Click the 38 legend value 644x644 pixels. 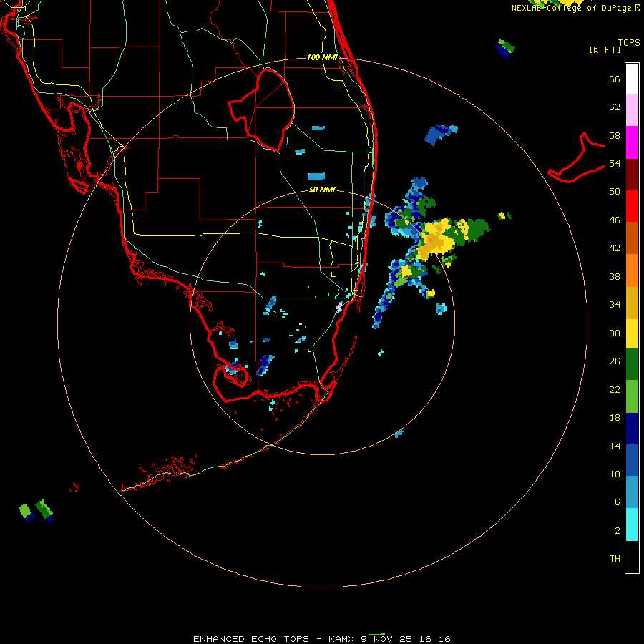point(615,276)
